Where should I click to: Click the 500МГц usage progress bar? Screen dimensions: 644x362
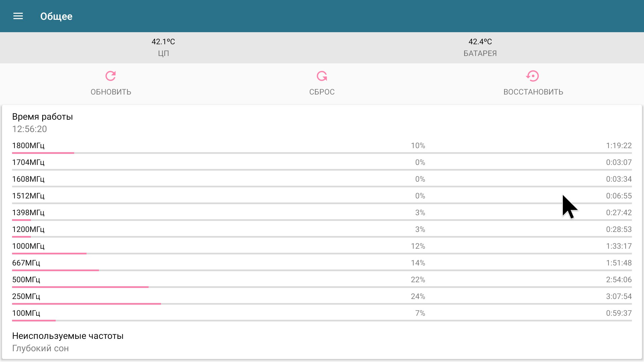click(x=321, y=287)
